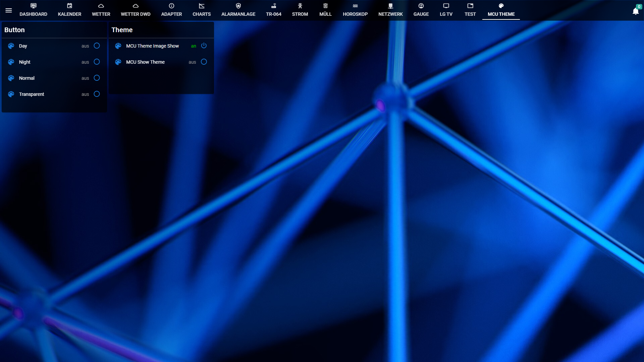The height and width of the screenshot is (362, 644).
Task: Click the palette icon beside Normal
Action: pyautogui.click(x=11, y=78)
